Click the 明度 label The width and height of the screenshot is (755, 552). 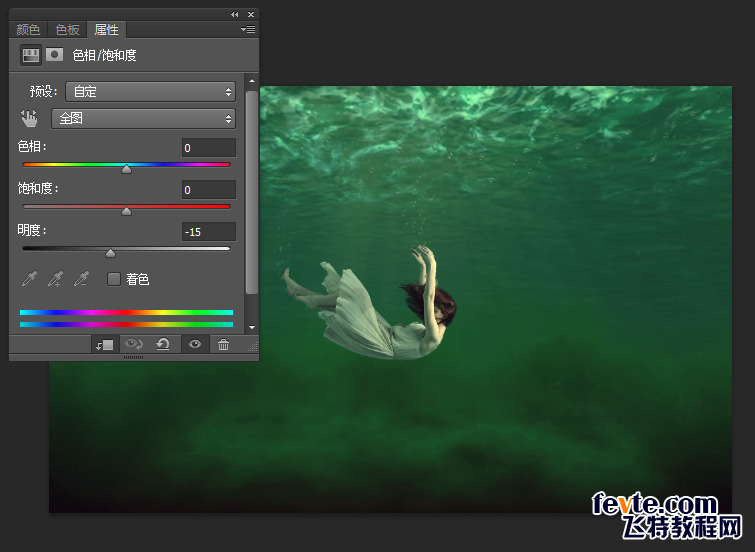click(x=32, y=230)
